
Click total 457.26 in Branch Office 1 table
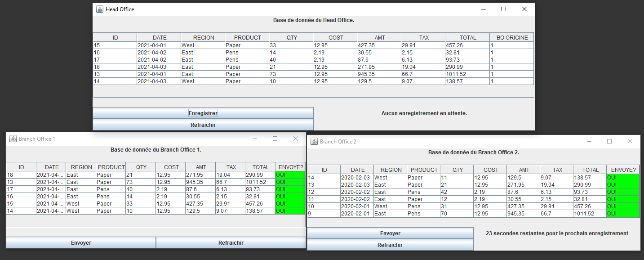tap(260, 204)
